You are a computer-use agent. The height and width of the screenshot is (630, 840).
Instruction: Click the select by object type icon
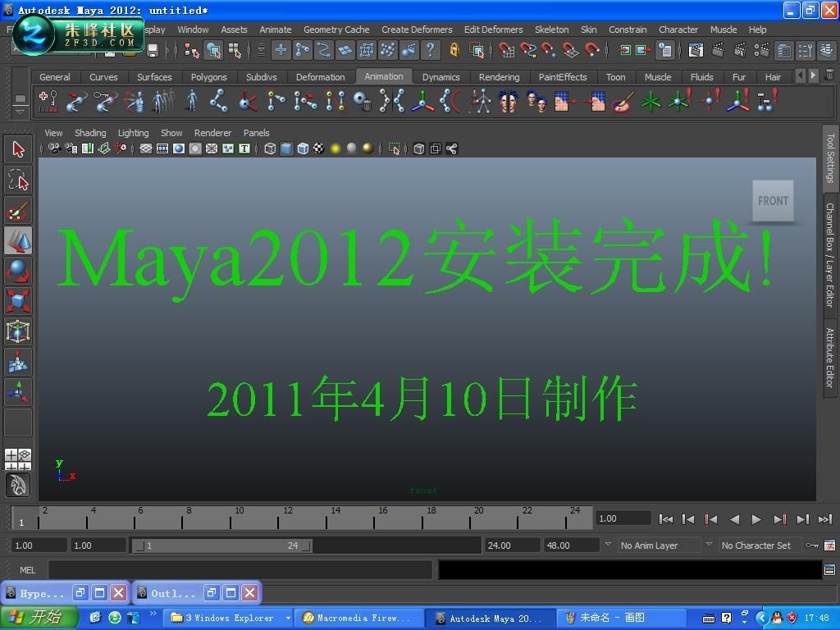tap(213, 50)
